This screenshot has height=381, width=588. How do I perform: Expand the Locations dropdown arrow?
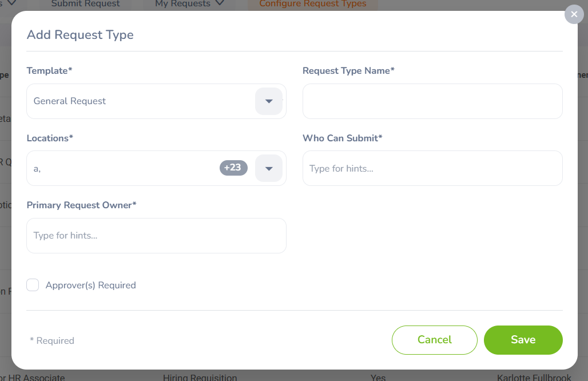click(269, 168)
